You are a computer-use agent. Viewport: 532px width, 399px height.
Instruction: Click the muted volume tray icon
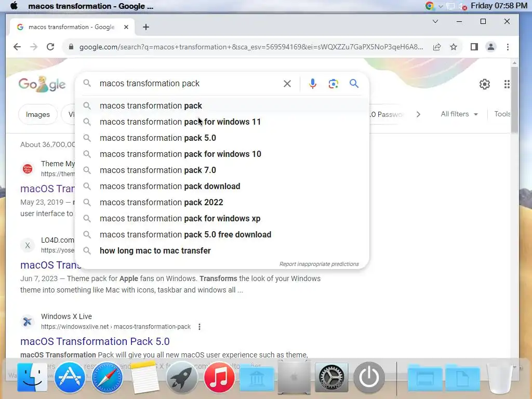462,6
